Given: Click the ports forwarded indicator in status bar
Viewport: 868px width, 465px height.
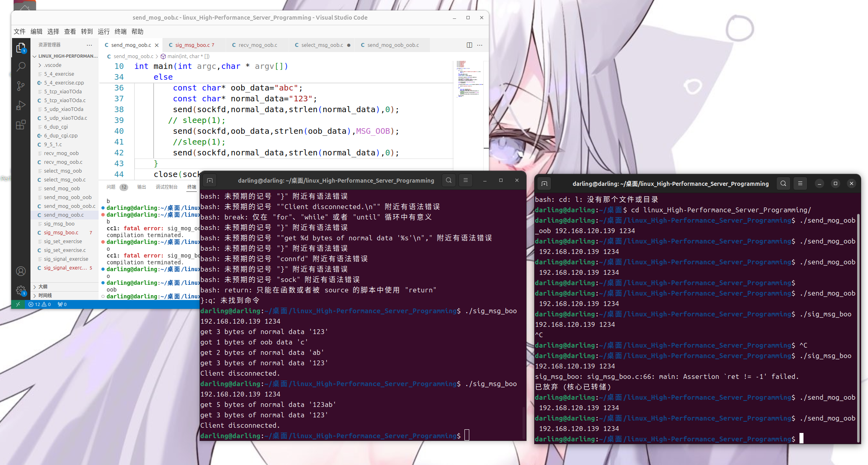Looking at the screenshot, I should tap(62, 304).
